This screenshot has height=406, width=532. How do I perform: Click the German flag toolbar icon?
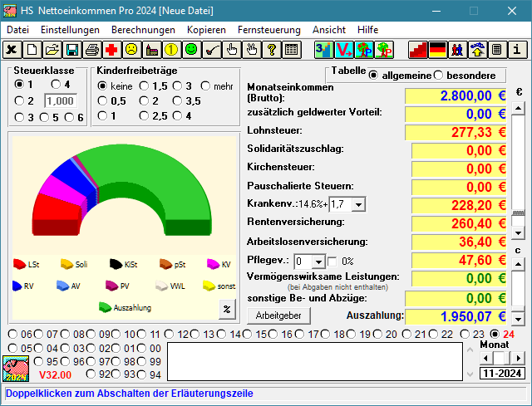point(437,50)
